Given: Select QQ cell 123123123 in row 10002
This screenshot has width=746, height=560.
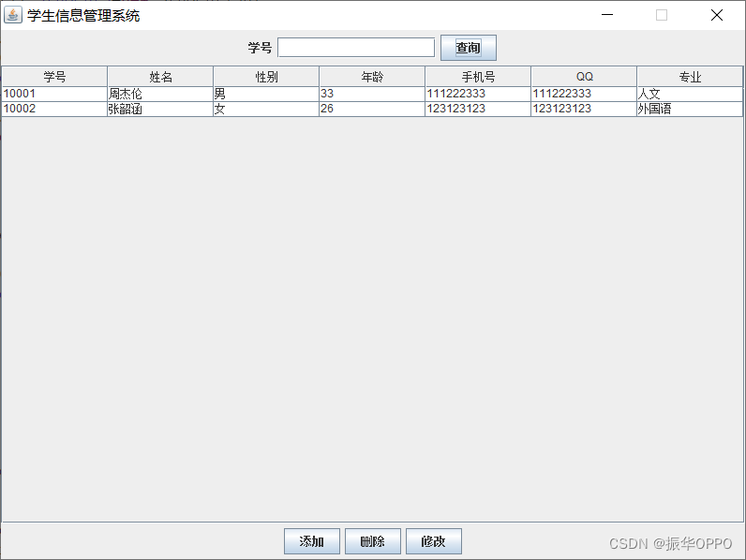Looking at the screenshot, I should [584, 109].
